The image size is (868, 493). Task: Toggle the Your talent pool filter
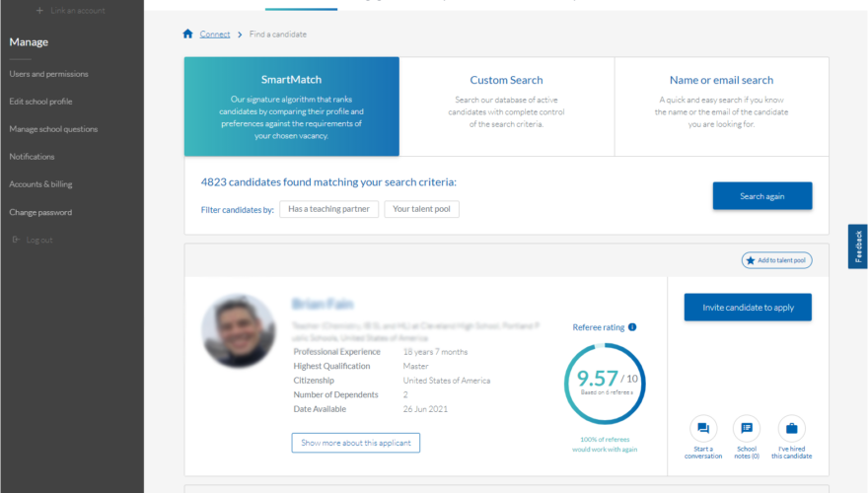(x=421, y=209)
